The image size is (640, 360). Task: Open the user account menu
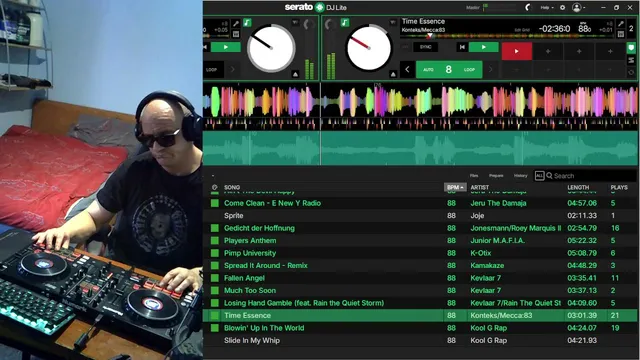578,7
